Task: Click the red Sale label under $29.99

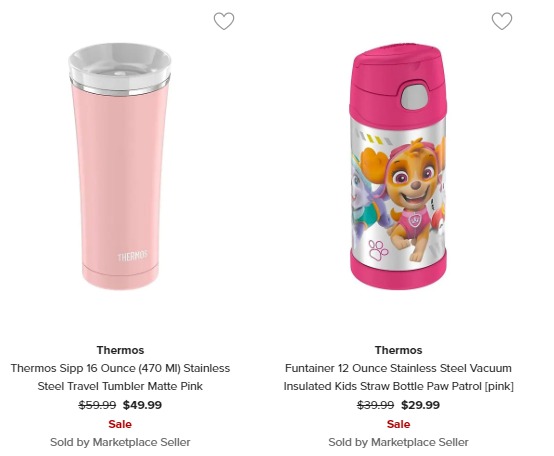Action: click(x=399, y=424)
